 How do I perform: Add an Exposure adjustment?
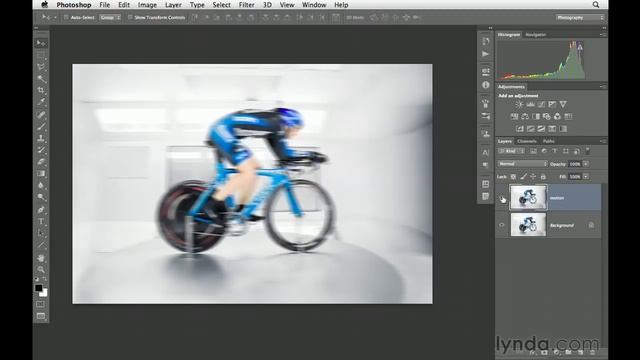(x=552, y=104)
